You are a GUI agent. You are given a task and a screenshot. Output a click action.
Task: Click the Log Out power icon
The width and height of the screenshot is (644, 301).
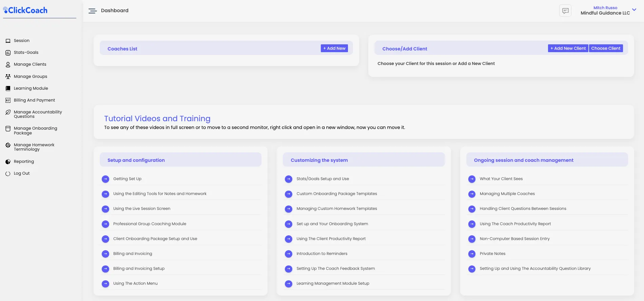[x=8, y=174]
